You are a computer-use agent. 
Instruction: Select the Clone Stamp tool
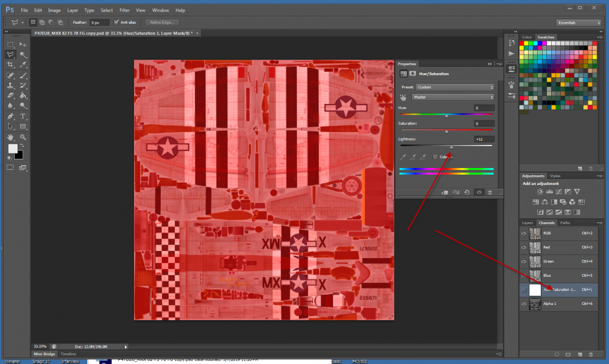pyautogui.click(x=10, y=85)
